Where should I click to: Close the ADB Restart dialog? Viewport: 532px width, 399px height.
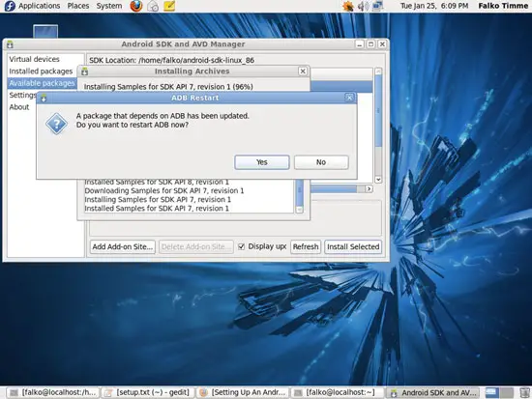[349, 98]
